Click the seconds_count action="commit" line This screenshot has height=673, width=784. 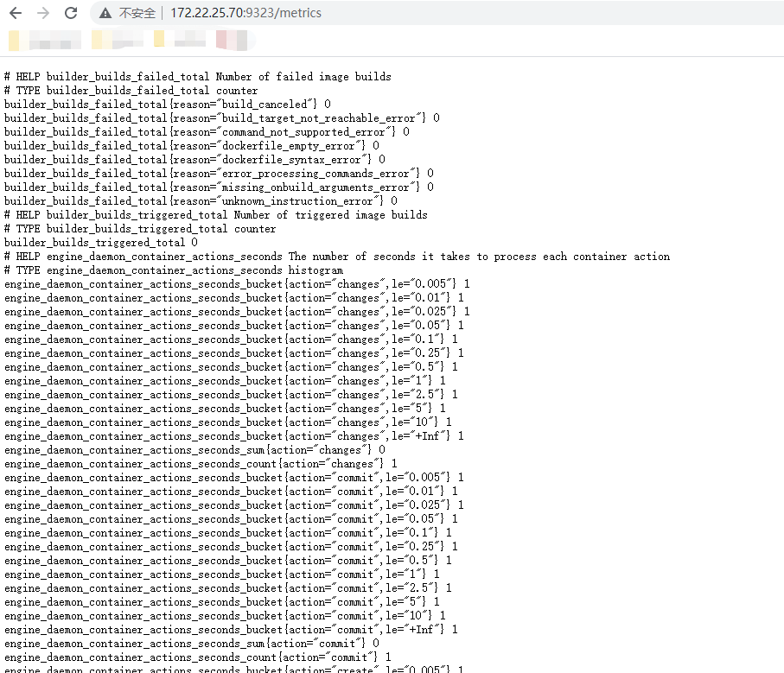[197, 657]
